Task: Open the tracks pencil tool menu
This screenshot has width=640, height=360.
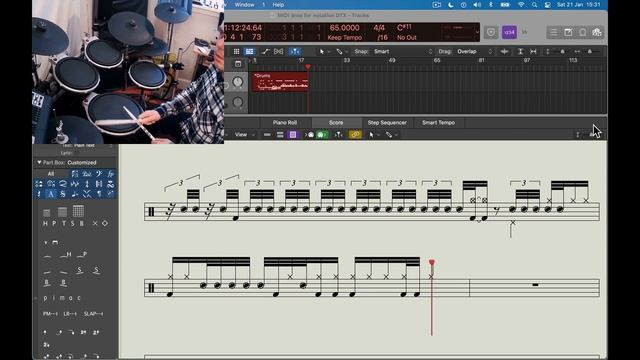Action: point(341,51)
